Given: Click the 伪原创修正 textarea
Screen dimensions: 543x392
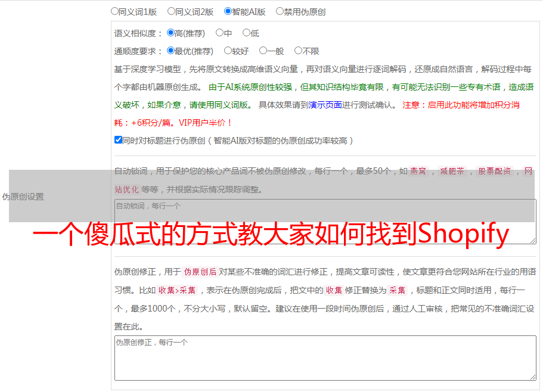Looking at the screenshot, I should point(325,358).
